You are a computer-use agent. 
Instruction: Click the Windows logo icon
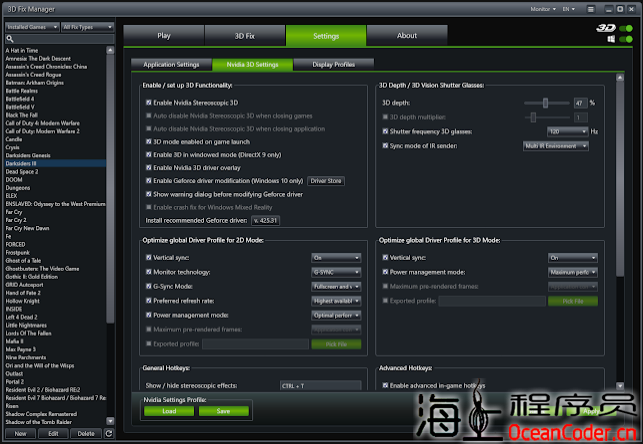[611, 39]
